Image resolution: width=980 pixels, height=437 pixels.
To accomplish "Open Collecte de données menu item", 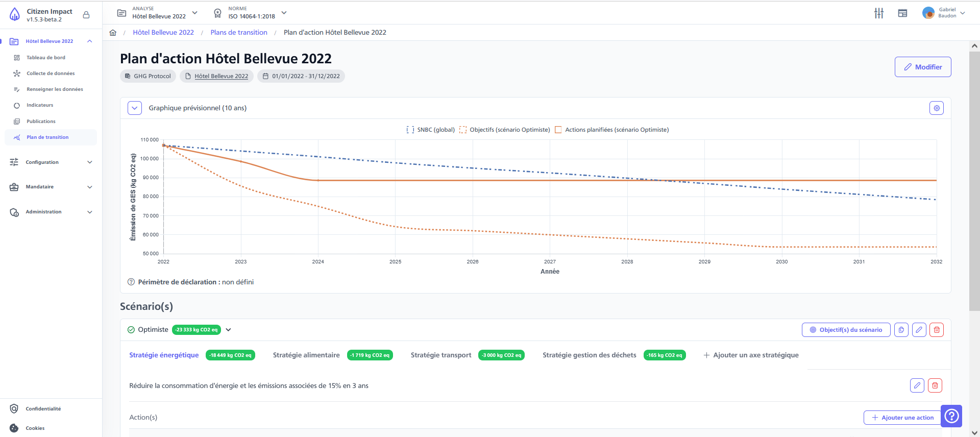I will click(51, 74).
